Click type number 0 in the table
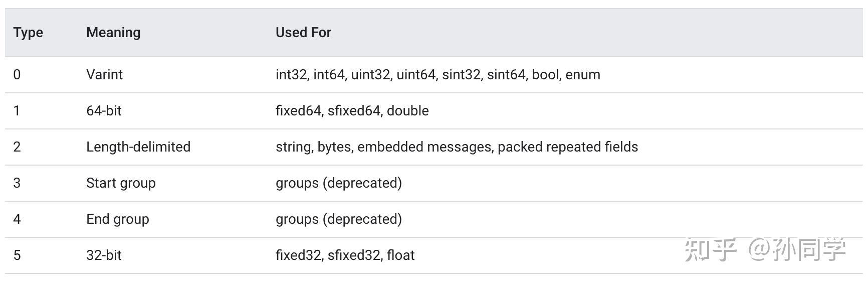The width and height of the screenshot is (868, 284). (x=17, y=75)
